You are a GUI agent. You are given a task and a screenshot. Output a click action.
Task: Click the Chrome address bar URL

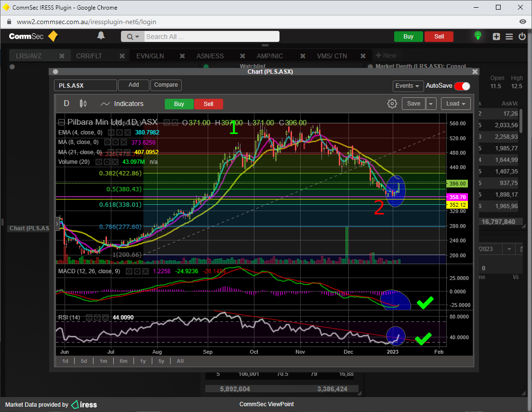(x=87, y=22)
